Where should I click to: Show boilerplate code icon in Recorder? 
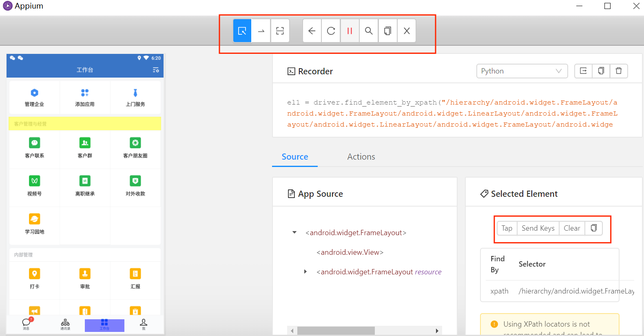(x=583, y=71)
